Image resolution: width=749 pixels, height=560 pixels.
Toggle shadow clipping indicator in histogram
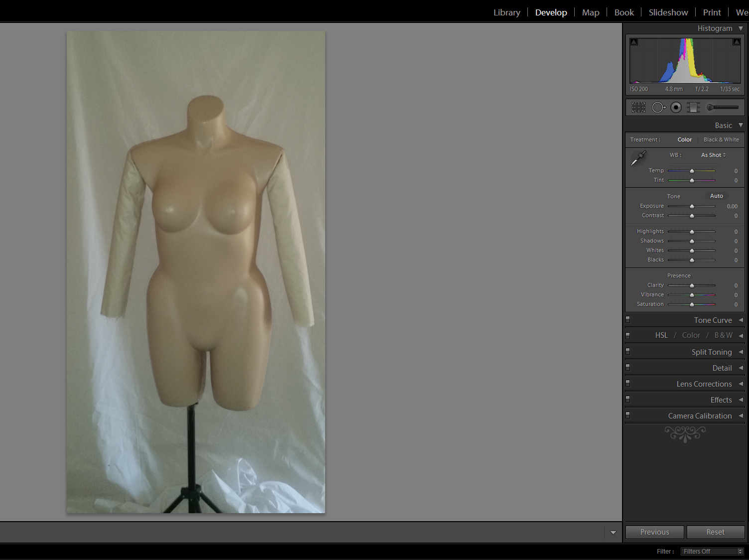634,42
